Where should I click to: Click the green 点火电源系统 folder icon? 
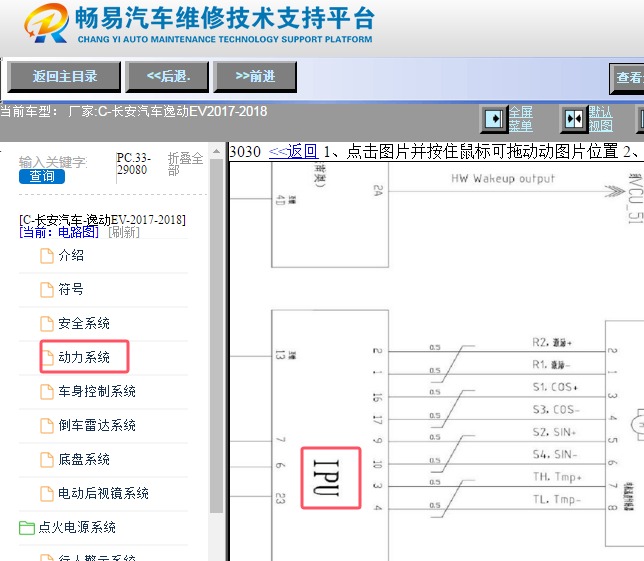click(x=27, y=528)
